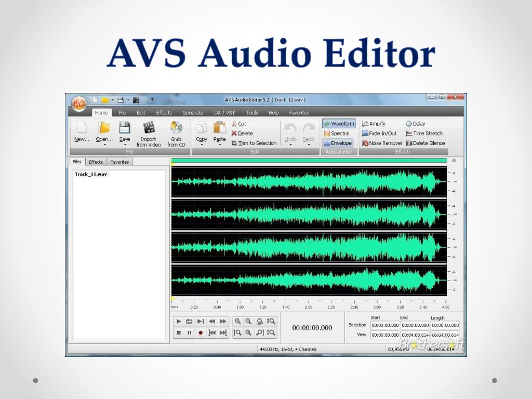The image size is (532, 399).
Task: Click the green overview scroll bar above the waveform
Action: click(x=309, y=161)
